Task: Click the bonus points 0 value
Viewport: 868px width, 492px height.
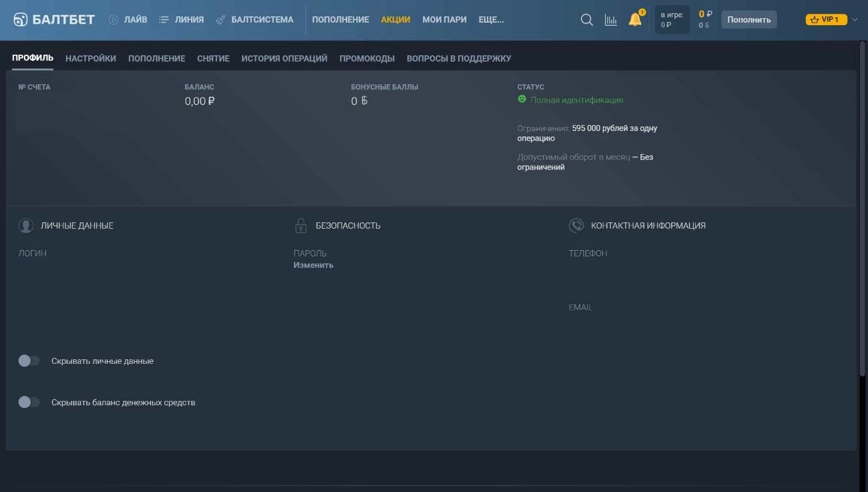Action: coord(360,101)
